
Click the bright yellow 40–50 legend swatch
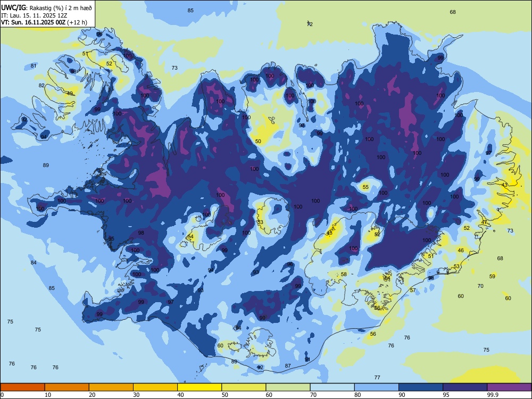pyautogui.click(x=199, y=387)
